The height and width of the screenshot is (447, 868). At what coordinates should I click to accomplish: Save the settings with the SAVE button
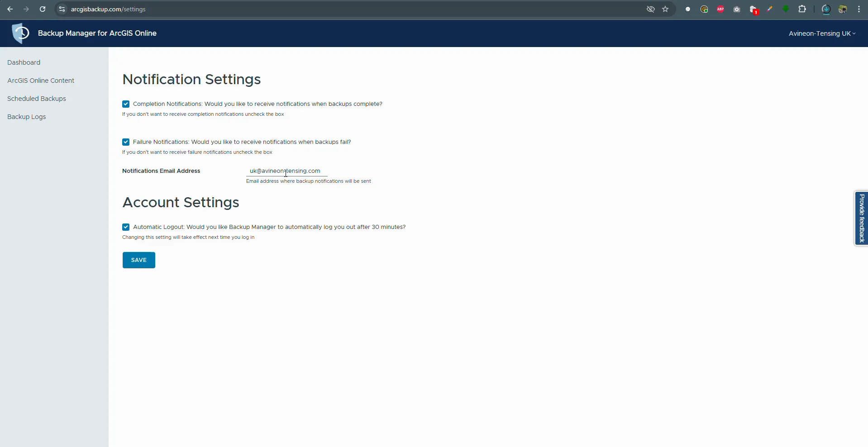[x=139, y=260]
